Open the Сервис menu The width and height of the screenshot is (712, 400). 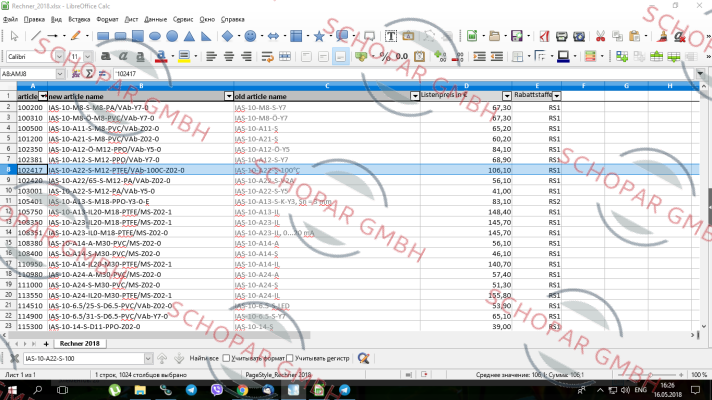tap(183, 20)
